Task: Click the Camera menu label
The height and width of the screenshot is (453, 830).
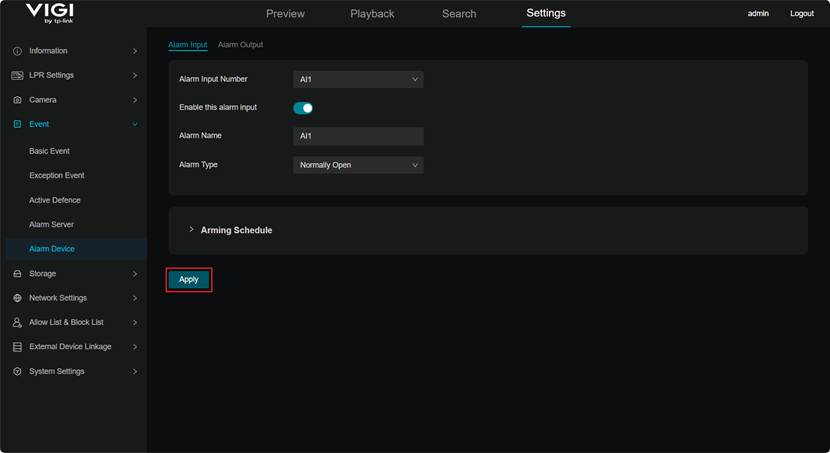Action: point(42,100)
